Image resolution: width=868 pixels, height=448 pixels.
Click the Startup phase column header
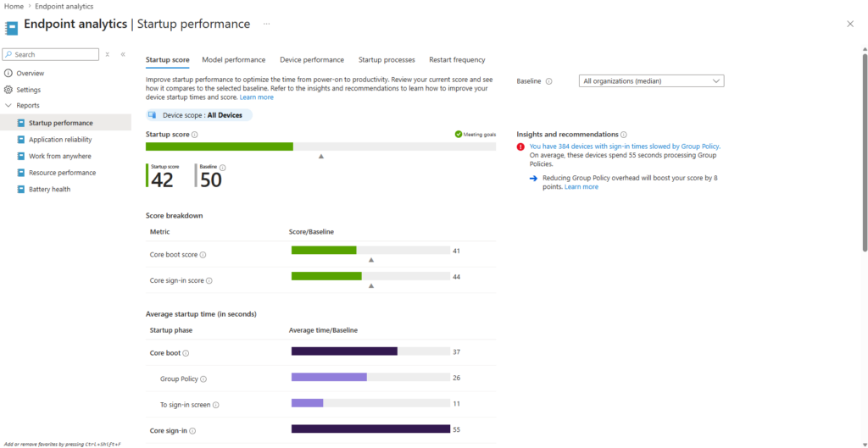coord(171,330)
